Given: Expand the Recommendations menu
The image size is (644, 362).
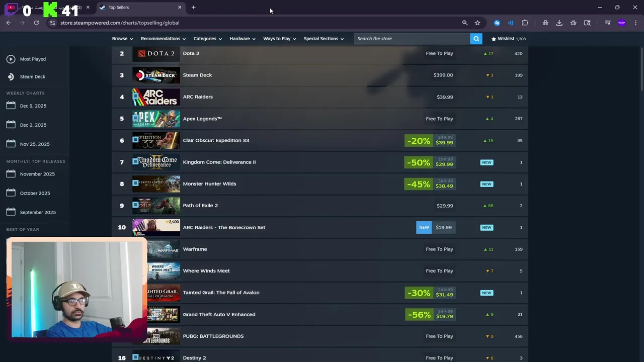Looking at the screenshot, I should point(163,39).
